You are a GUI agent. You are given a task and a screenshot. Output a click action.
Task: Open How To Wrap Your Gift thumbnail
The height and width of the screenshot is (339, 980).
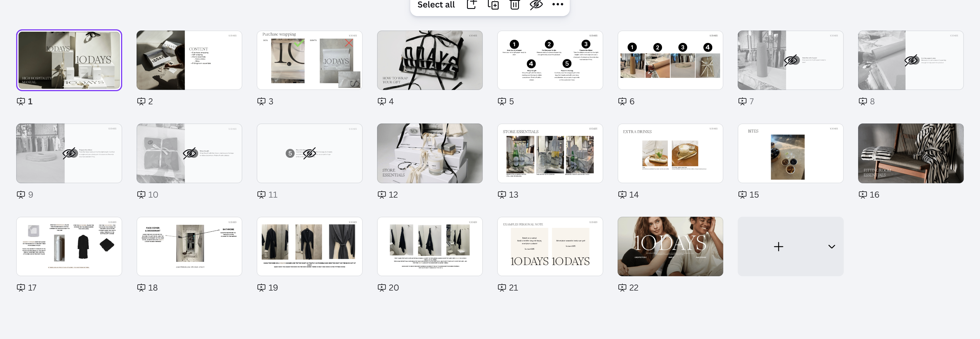click(430, 60)
